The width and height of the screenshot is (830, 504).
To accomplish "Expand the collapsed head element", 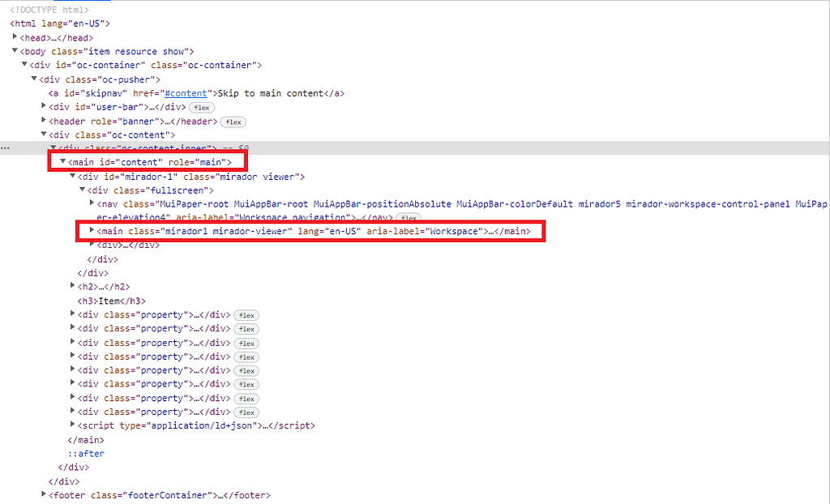I will pos(15,38).
